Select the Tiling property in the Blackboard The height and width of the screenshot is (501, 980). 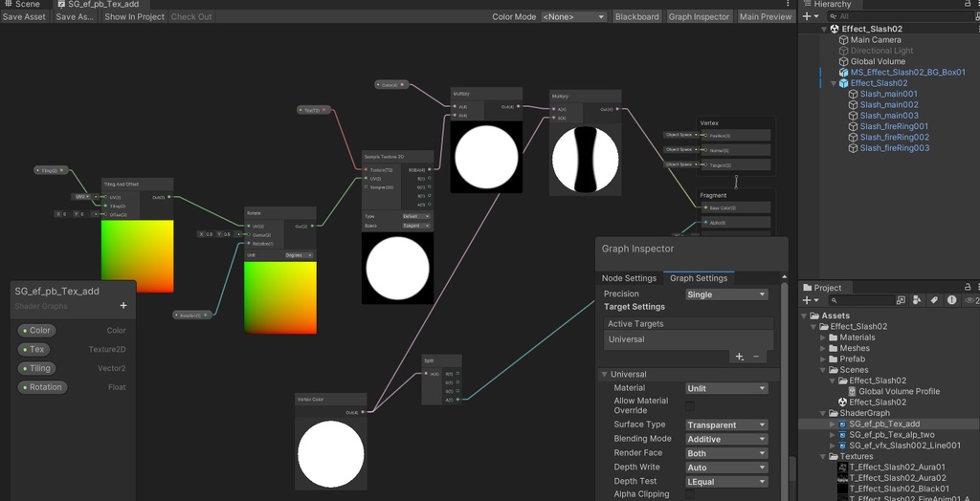pos(36,368)
